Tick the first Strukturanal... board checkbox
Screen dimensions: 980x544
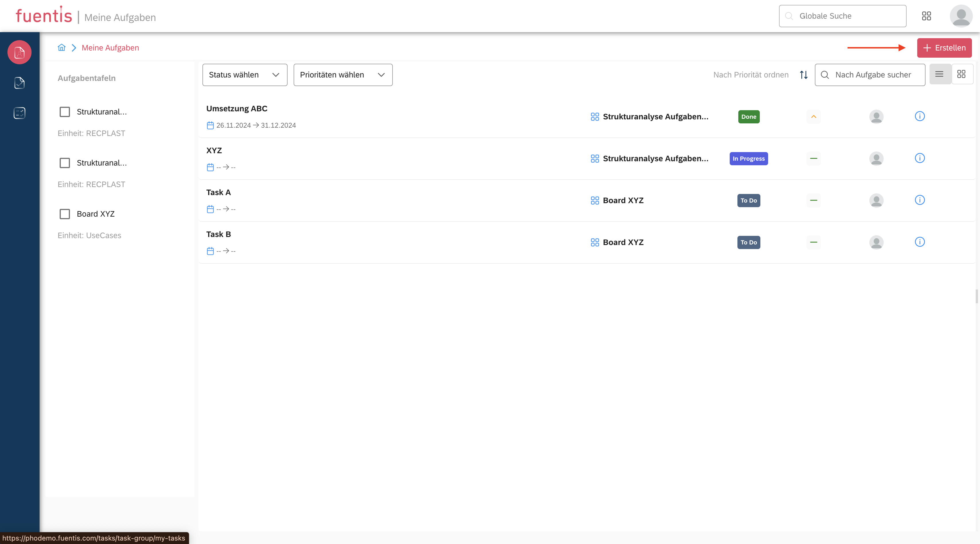[65, 112]
